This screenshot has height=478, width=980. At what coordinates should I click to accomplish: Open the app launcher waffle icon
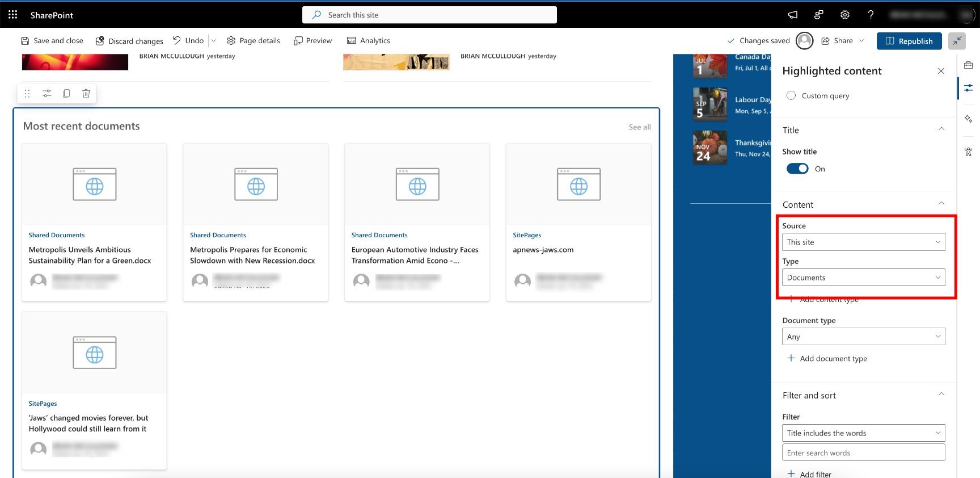12,15
